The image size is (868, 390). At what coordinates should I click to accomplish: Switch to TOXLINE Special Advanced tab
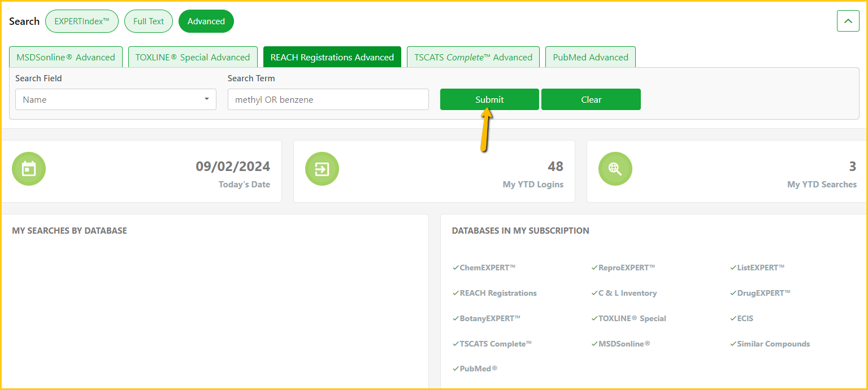193,57
